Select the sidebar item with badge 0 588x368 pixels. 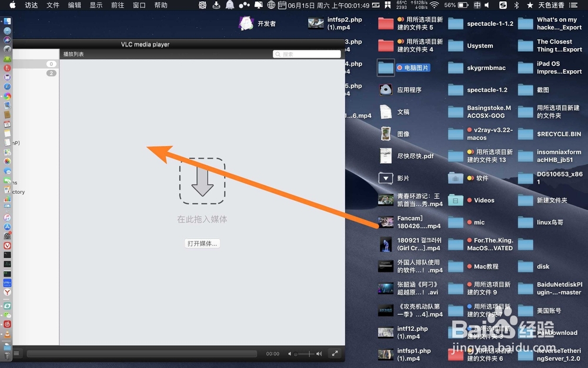pyautogui.click(x=36, y=64)
